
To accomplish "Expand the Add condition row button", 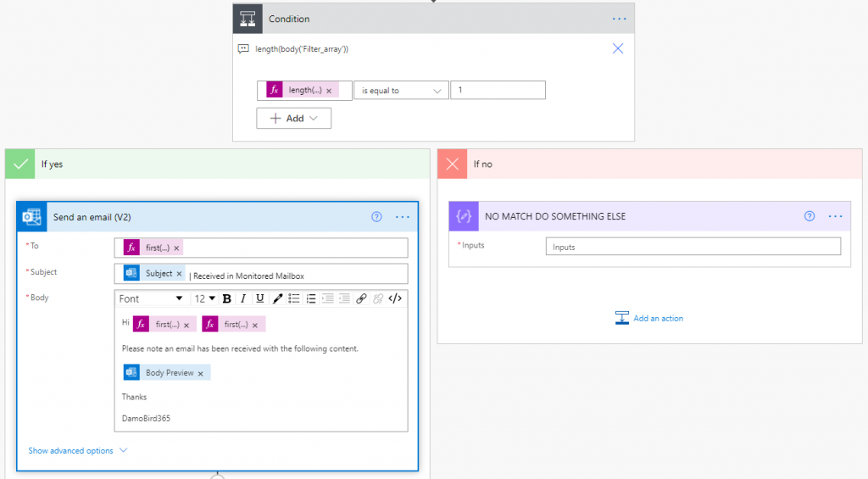I will 293,119.
